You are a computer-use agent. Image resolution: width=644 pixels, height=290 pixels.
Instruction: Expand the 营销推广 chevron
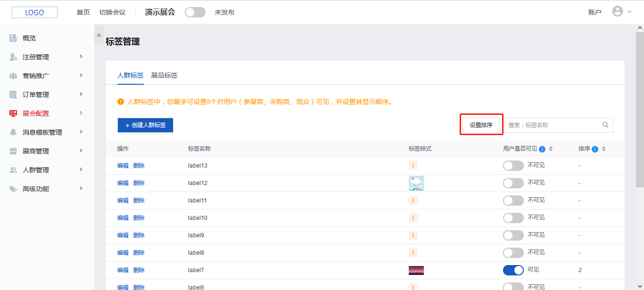(81, 75)
